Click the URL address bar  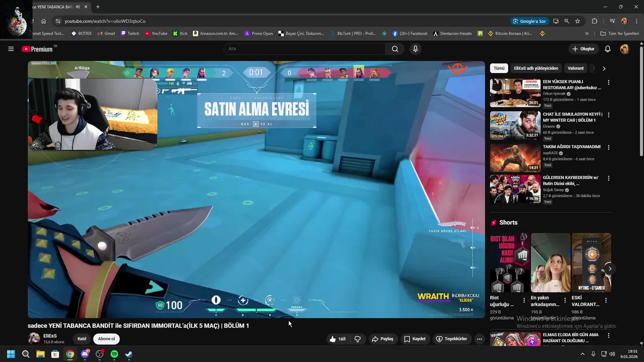point(282,21)
